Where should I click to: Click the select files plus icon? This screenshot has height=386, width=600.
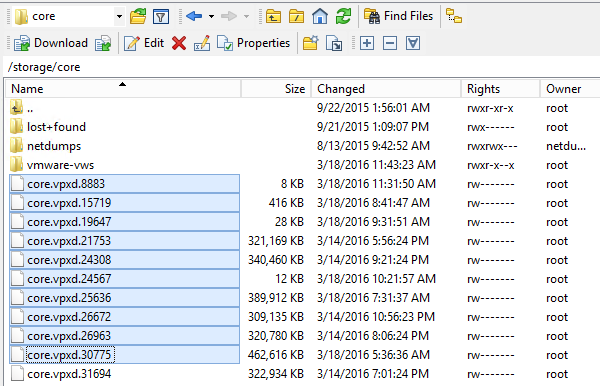pyautogui.click(x=367, y=43)
